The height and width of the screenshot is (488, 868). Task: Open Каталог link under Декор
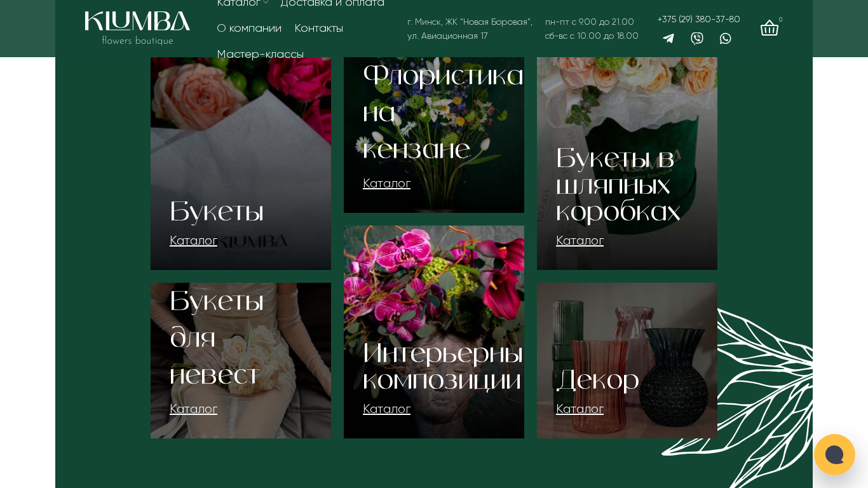[x=580, y=409]
